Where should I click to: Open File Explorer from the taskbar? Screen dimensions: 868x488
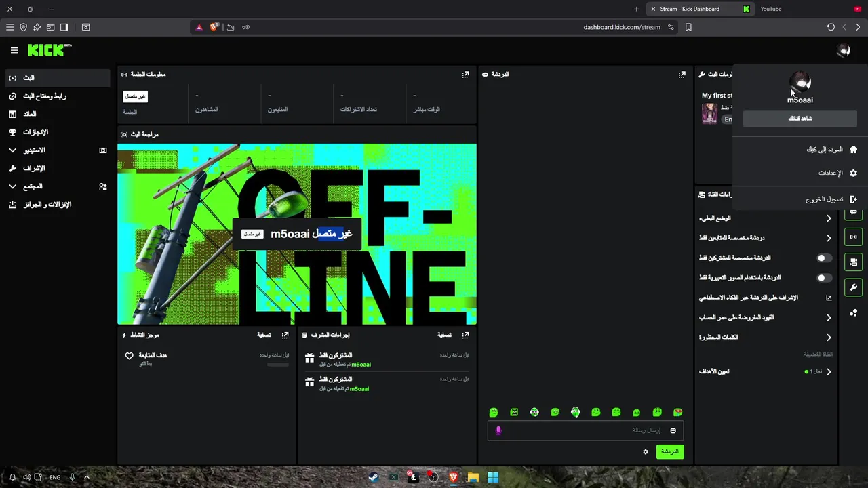473,477
